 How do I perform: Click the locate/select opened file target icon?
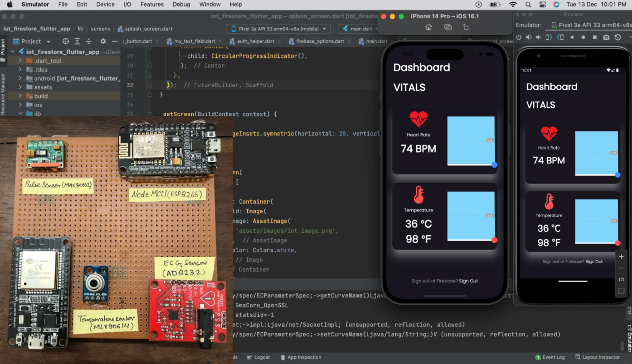pyautogui.click(x=66, y=41)
